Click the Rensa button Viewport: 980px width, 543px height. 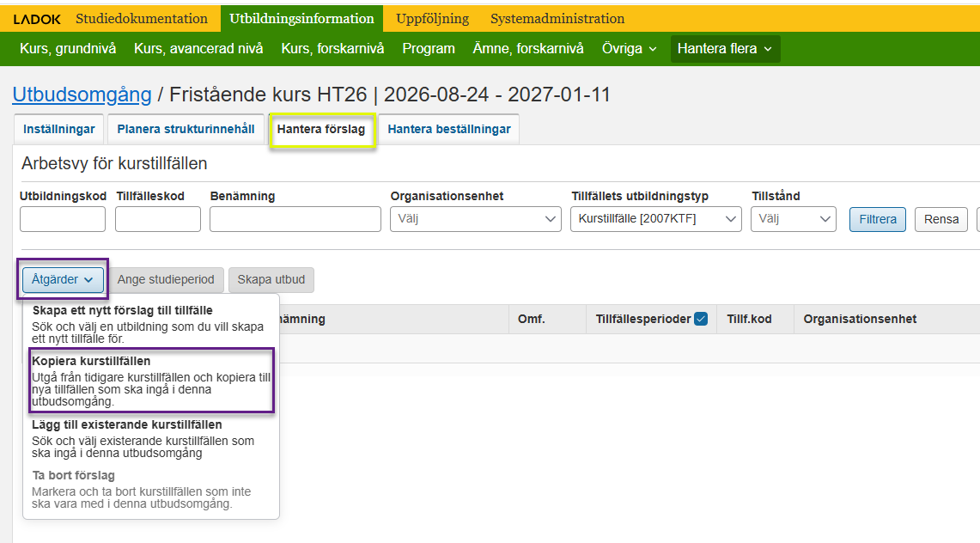[940, 219]
